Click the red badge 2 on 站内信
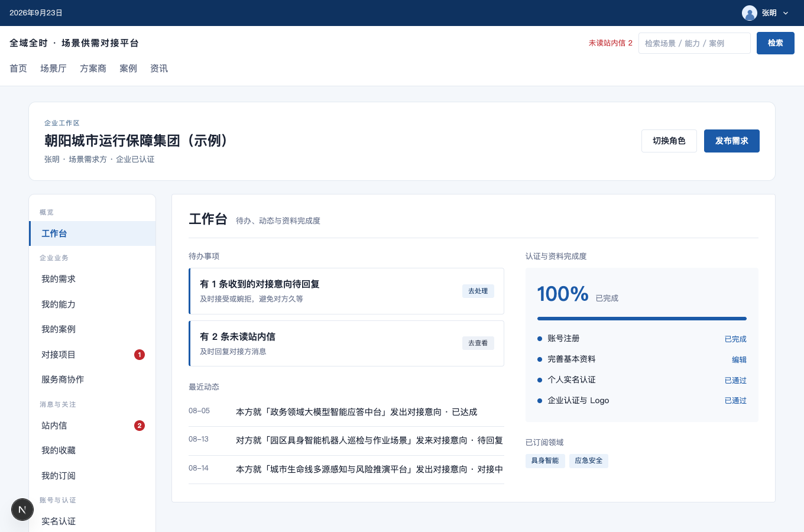 (x=140, y=426)
